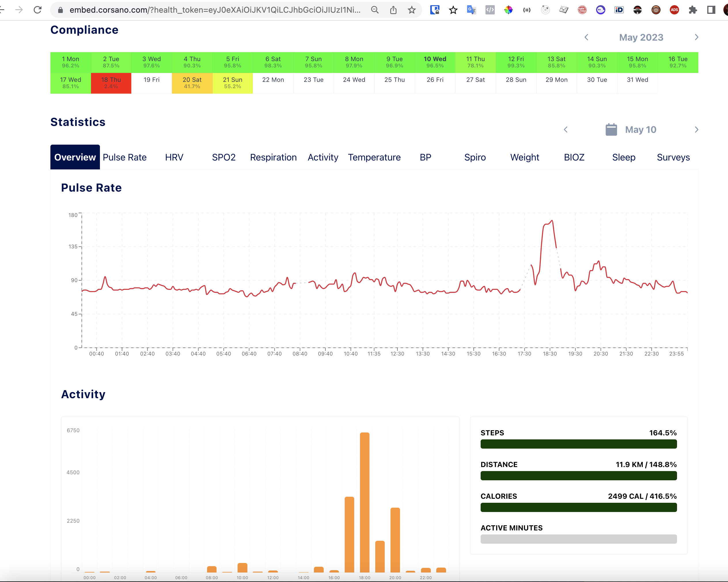Open the Weight tab
Screen dimensions: 728x582
pyautogui.click(x=524, y=157)
